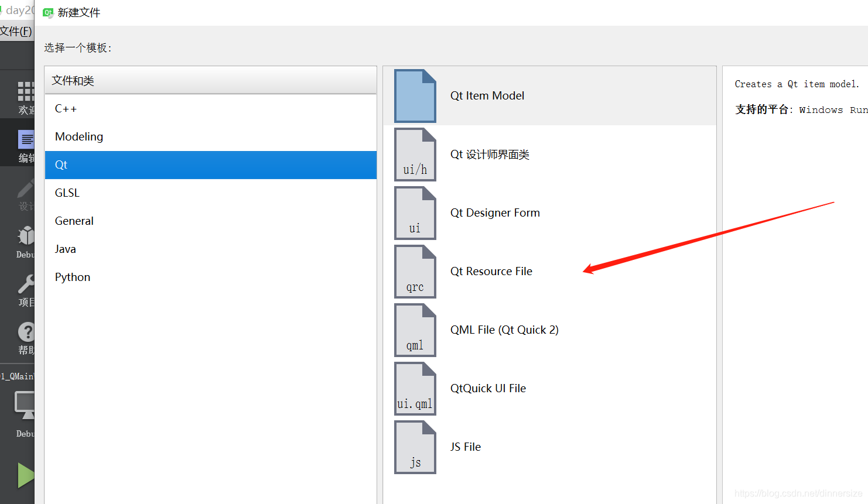Select the Java category
868x504 pixels.
(x=211, y=249)
